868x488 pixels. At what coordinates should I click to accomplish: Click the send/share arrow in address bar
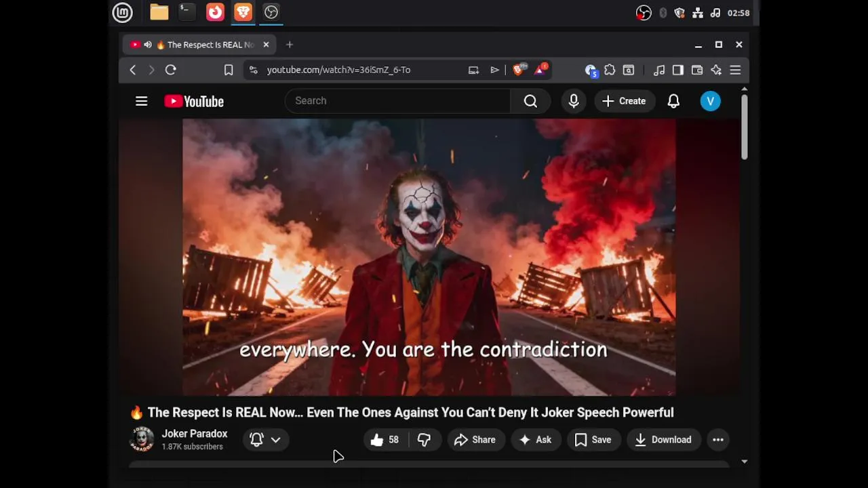(495, 70)
